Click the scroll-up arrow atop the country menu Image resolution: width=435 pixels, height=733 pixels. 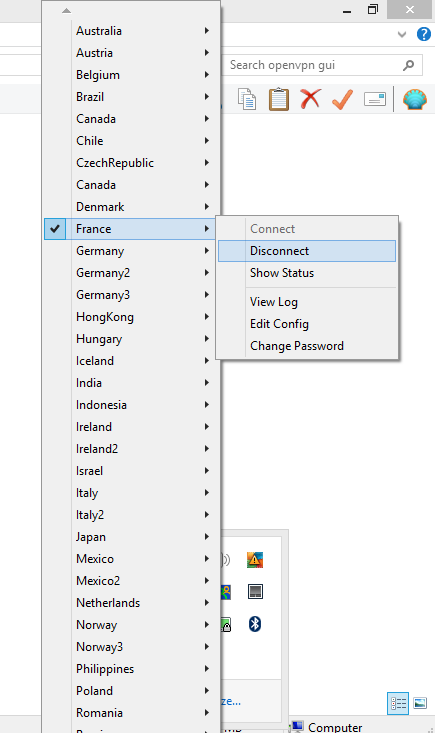point(66,10)
